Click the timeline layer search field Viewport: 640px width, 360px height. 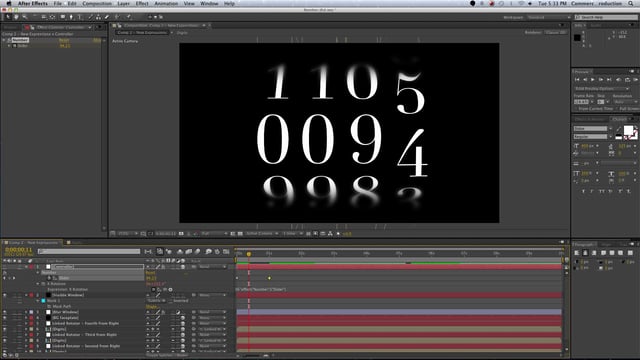click(89, 251)
